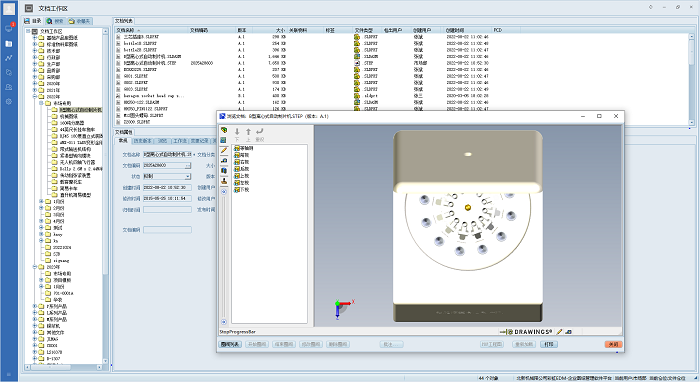Viewport: 700px width, 382px height.
Task: Expand viewer toolbar chevron below stamp tool
Action: [x=224, y=191]
